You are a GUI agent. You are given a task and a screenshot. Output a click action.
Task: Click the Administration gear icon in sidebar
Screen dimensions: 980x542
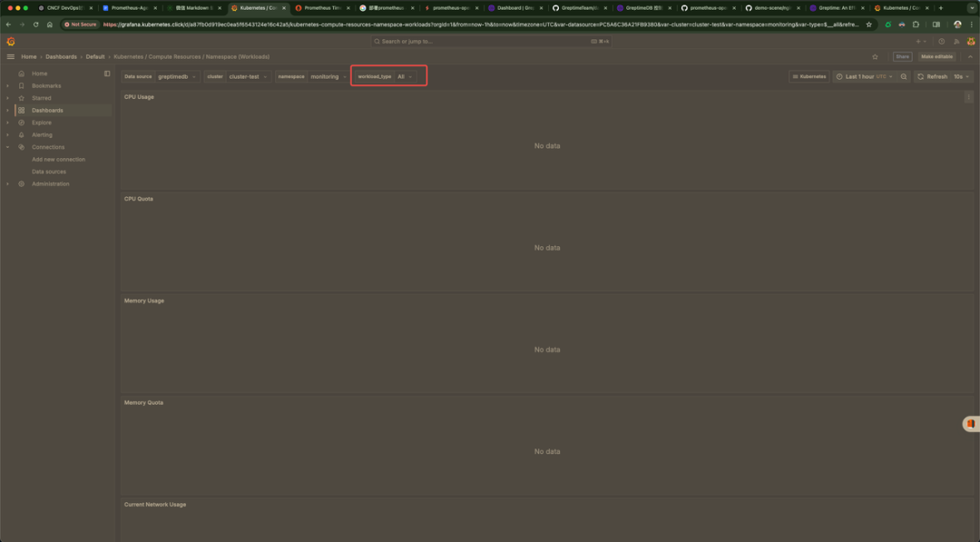tap(21, 183)
